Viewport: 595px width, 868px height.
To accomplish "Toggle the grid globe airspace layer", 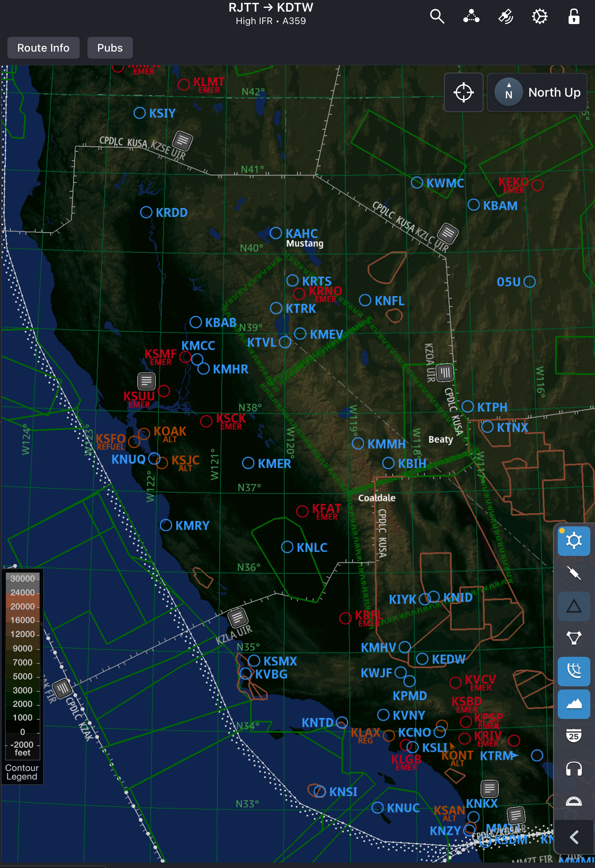I will (574, 671).
